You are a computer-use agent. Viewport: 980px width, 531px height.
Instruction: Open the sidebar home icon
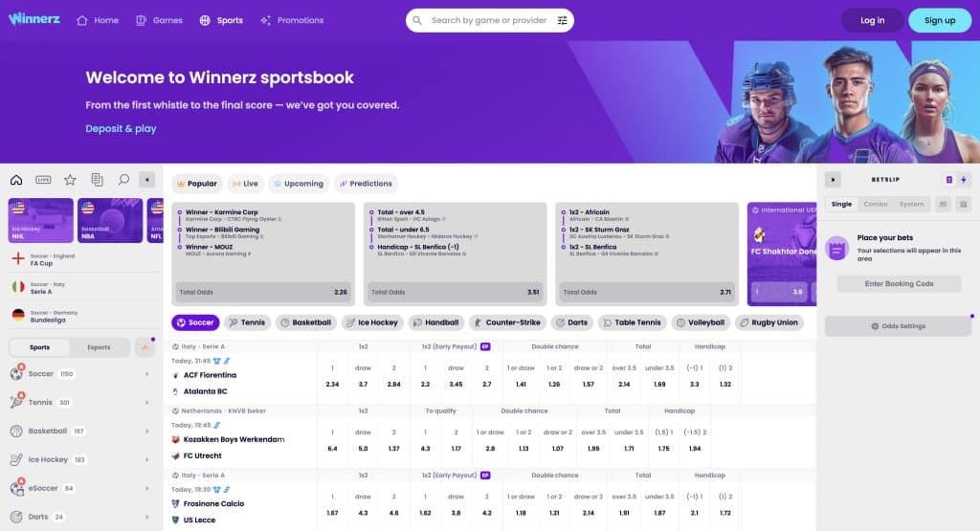click(x=16, y=180)
